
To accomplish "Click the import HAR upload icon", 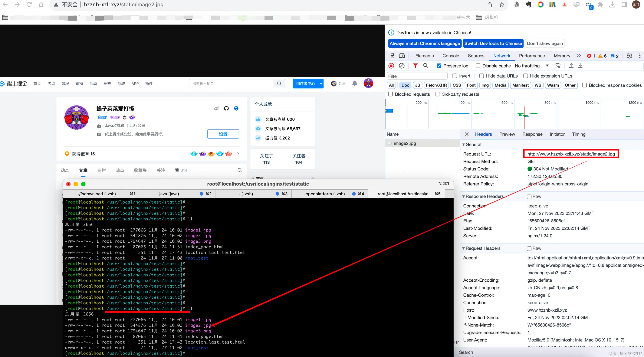I will click(571, 66).
